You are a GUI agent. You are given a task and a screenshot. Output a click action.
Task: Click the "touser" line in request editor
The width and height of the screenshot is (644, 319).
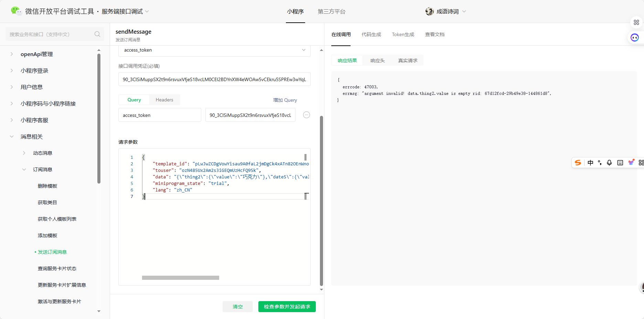click(x=207, y=170)
